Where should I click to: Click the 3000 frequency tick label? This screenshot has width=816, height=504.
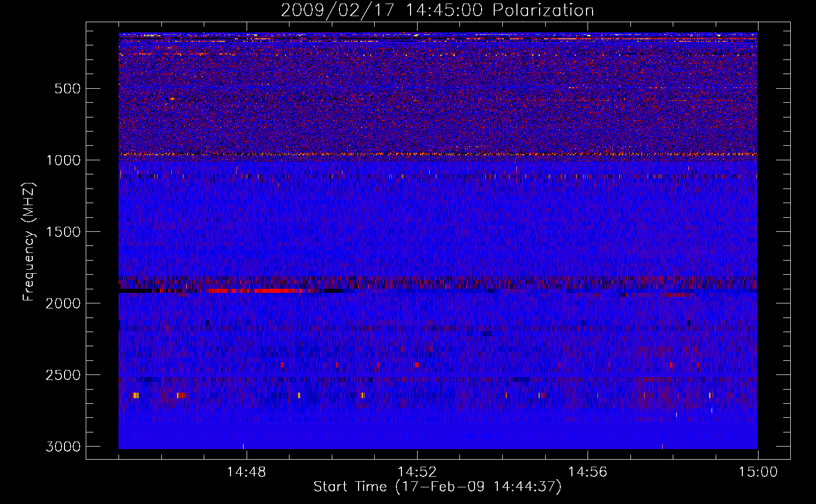click(63, 447)
